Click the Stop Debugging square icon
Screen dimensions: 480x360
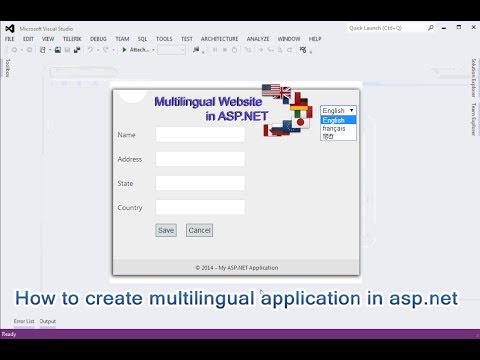coord(225,50)
